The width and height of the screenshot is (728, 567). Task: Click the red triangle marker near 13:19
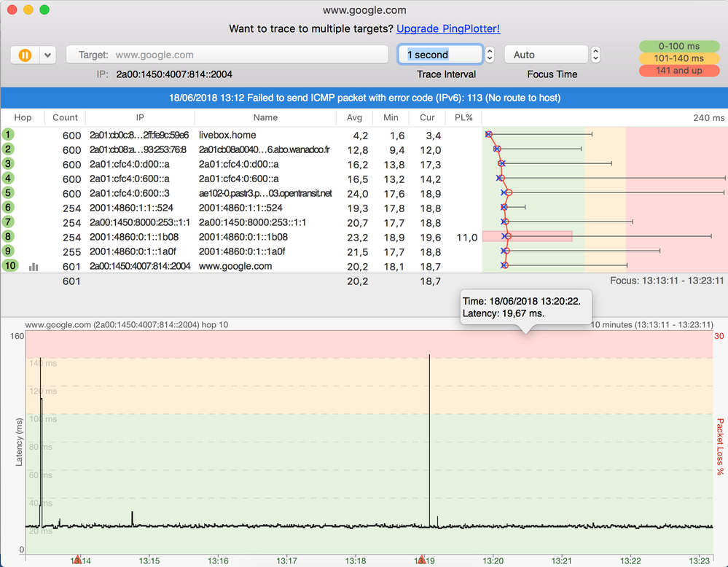click(422, 559)
